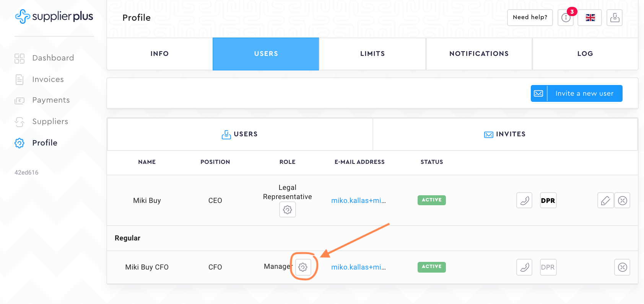Click the Invite a new user button
The height and width of the screenshot is (304, 644).
pos(576,93)
